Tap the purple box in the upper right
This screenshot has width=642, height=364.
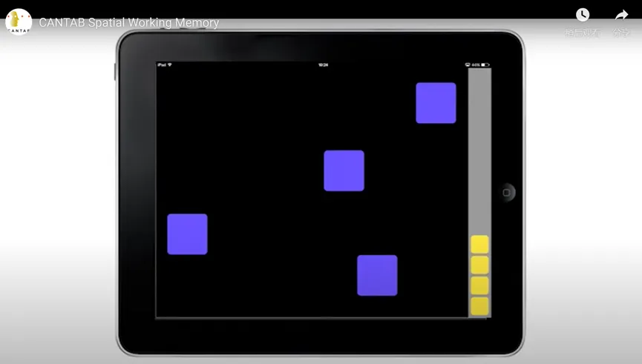click(x=436, y=103)
